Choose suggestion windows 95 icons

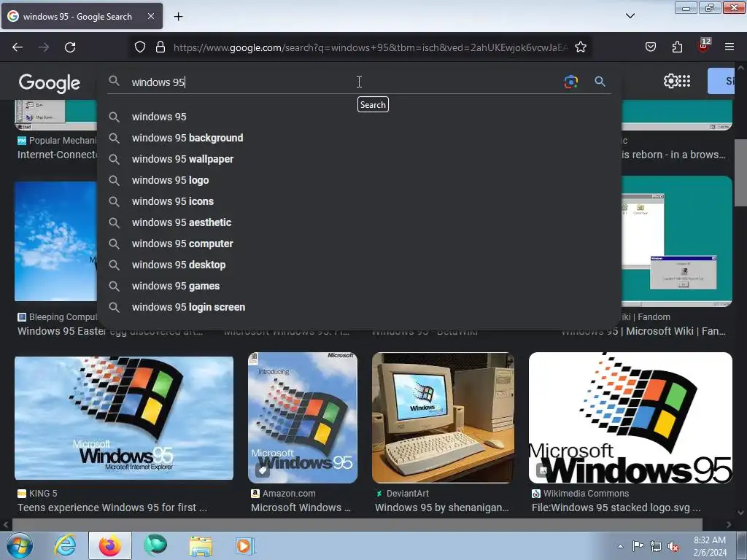click(359, 201)
